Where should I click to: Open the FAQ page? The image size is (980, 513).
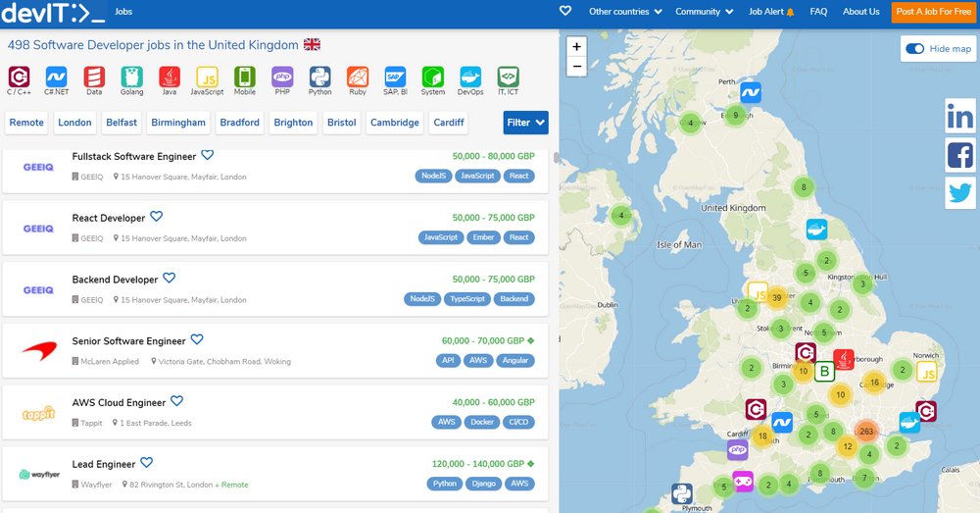click(x=818, y=11)
